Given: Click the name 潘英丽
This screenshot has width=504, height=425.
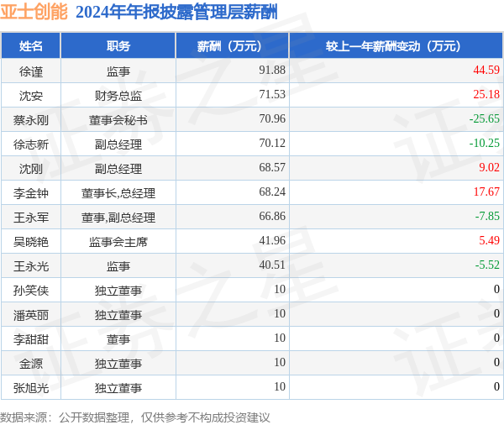Looking at the screenshot, I should [x=31, y=315].
